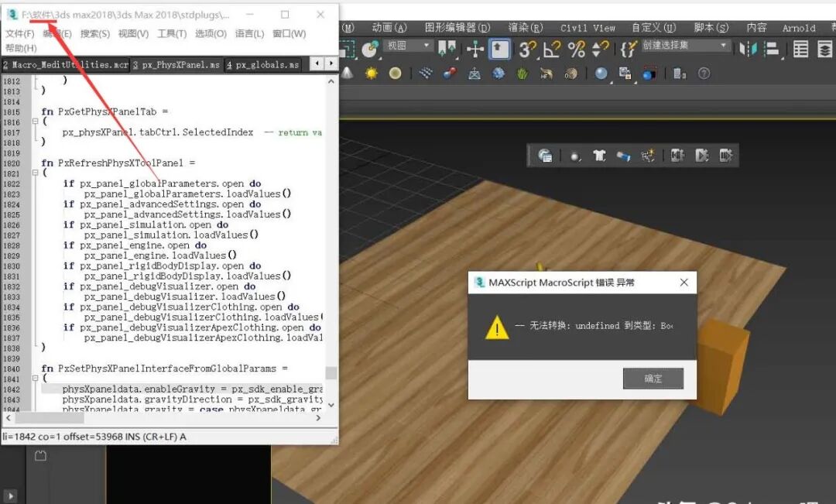This screenshot has width=836, height=504.
Task: Open the 视图 reference coordinate dropdown
Action: (x=408, y=46)
